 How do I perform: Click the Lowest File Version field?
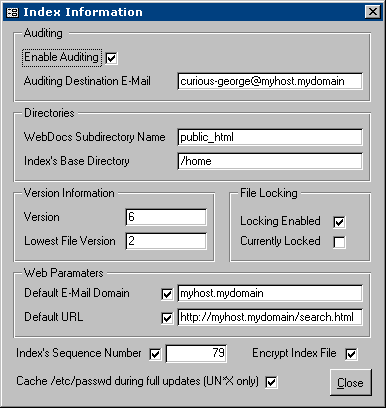[166, 241]
